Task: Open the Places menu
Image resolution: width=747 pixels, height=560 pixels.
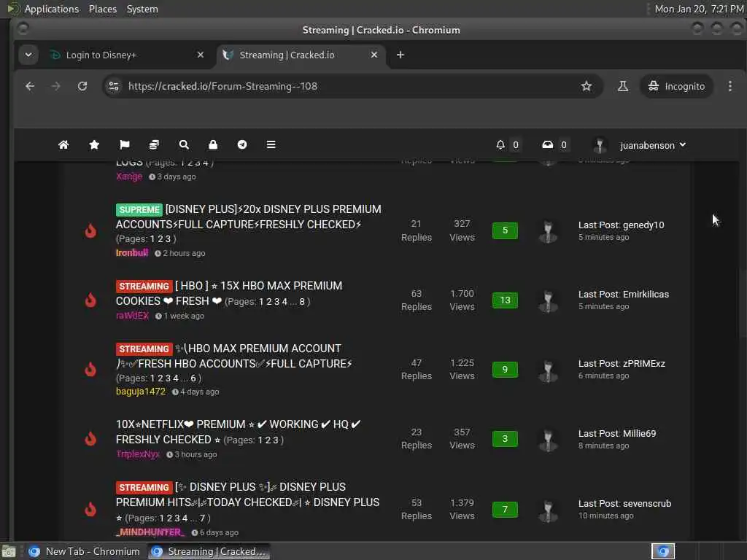Action: [x=103, y=9]
